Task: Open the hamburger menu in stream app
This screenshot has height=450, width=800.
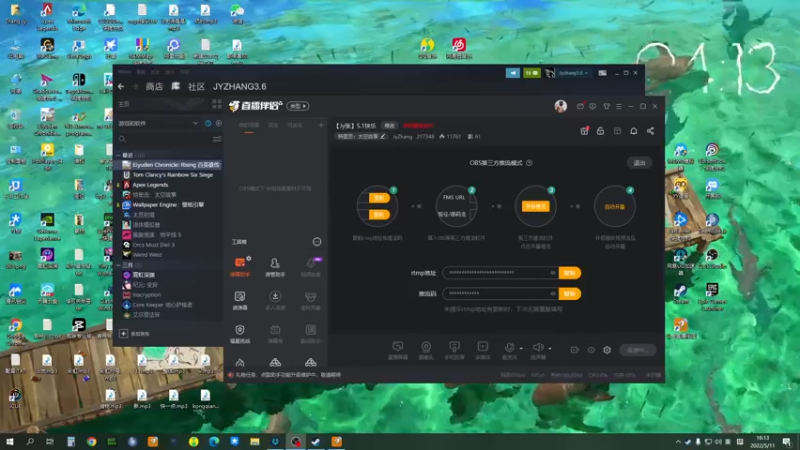Action: coord(619,106)
